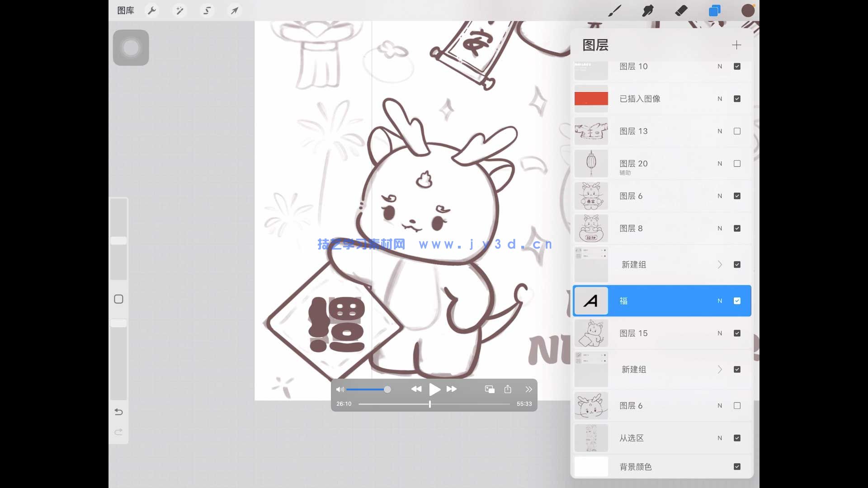Expand the second 新建组 group
Screen dimensions: 868x488
(720, 369)
